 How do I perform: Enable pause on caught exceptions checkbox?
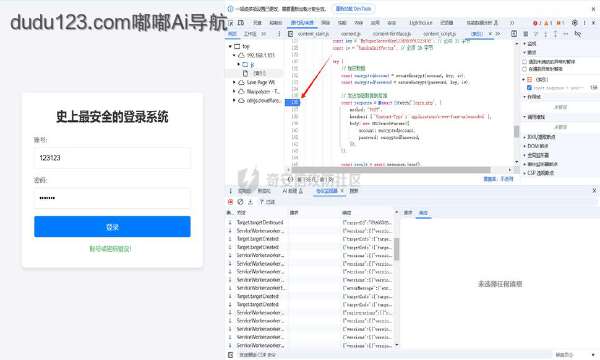pyautogui.click(x=525, y=69)
